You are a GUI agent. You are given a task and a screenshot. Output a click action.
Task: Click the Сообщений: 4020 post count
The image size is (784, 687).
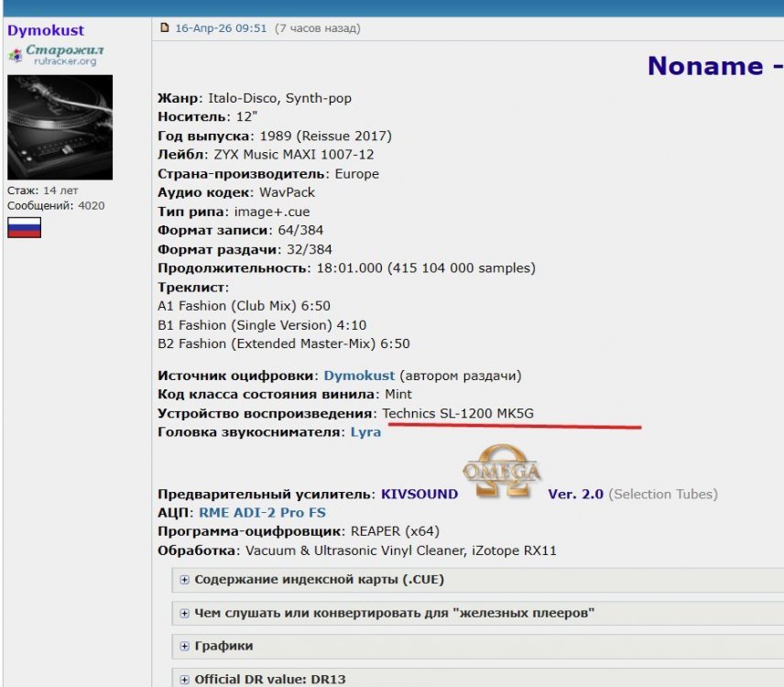[56, 206]
